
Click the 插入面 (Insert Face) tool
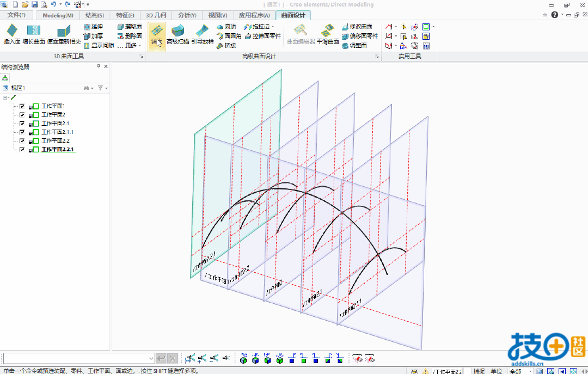click(11, 34)
